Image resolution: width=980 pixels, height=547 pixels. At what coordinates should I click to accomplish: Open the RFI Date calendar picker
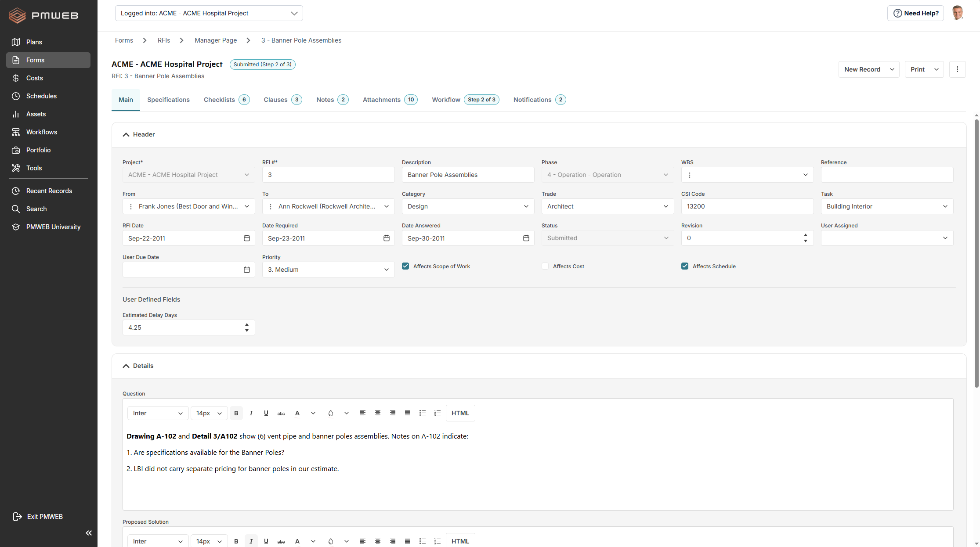point(246,238)
